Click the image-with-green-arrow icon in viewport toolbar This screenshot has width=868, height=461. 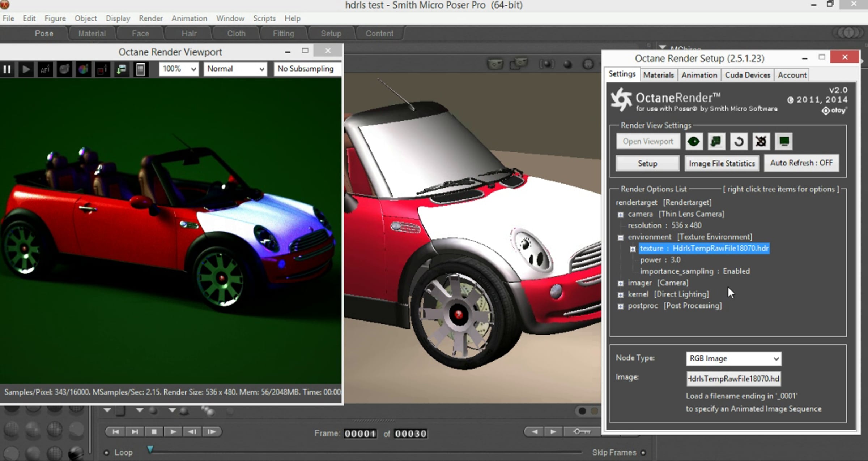coord(122,69)
